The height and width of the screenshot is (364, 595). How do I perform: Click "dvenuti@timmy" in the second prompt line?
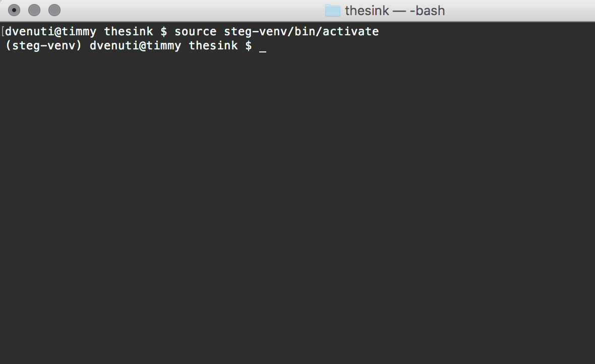[x=135, y=45]
